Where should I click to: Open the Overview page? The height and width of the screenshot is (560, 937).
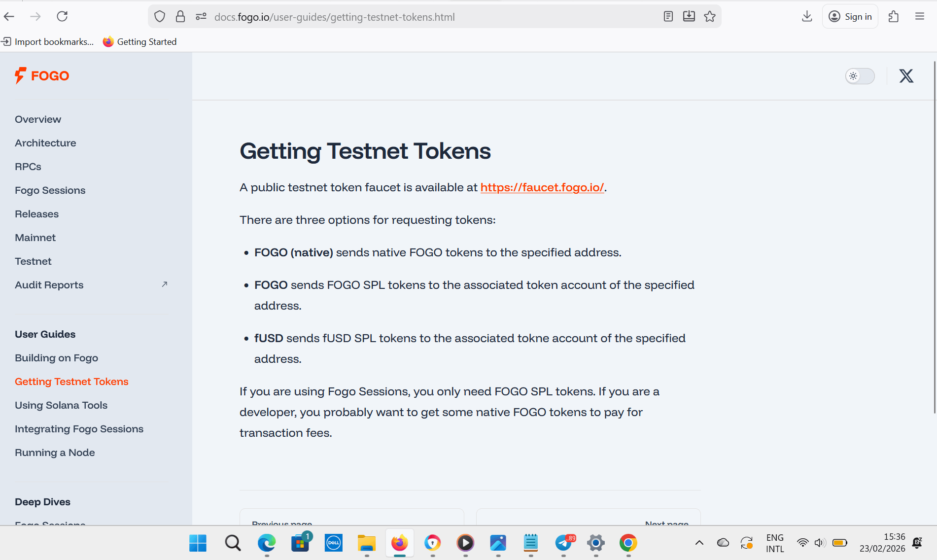click(38, 119)
